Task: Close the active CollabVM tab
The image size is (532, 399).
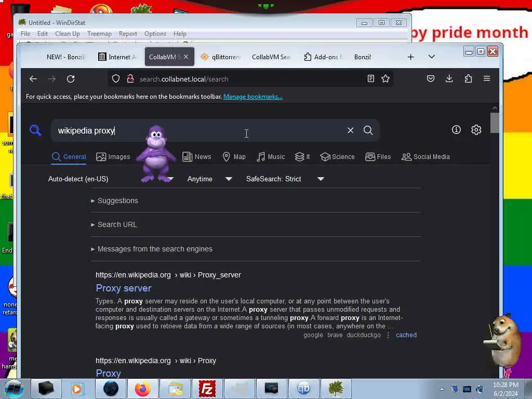Action: pyautogui.click(x=186, y=57)
